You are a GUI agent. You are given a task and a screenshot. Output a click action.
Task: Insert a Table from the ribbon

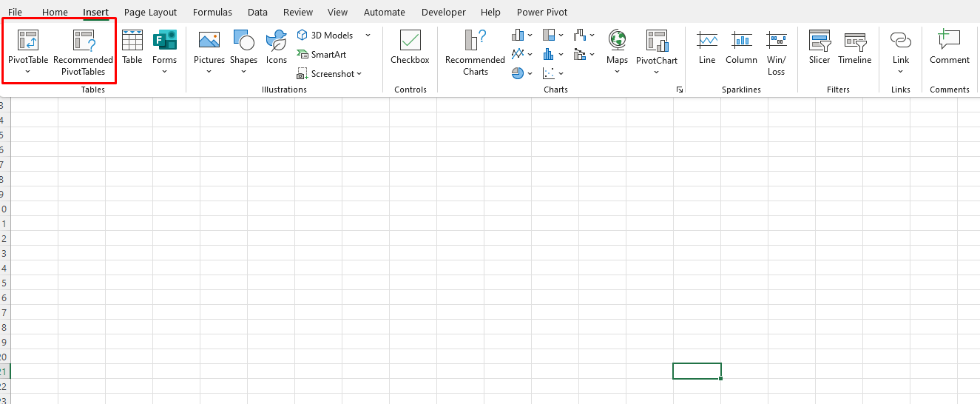point(132,47)
